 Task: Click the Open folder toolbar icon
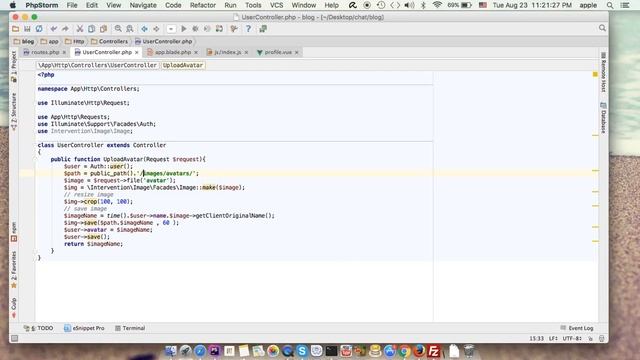tap(16, 29)
